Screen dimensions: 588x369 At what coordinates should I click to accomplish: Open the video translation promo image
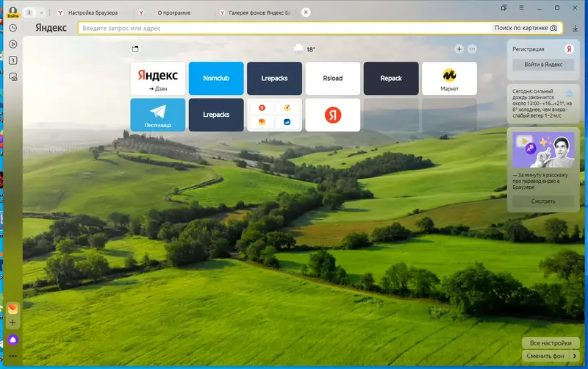543,150
